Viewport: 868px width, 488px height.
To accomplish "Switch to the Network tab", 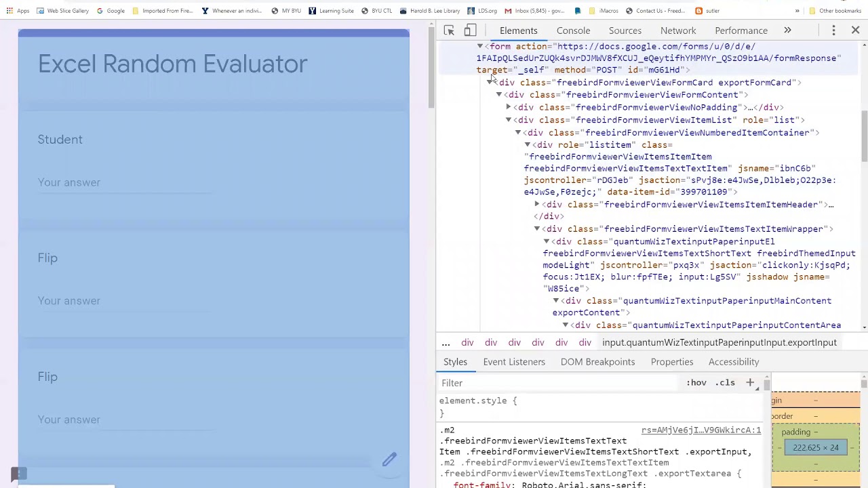I will point(678,30).
